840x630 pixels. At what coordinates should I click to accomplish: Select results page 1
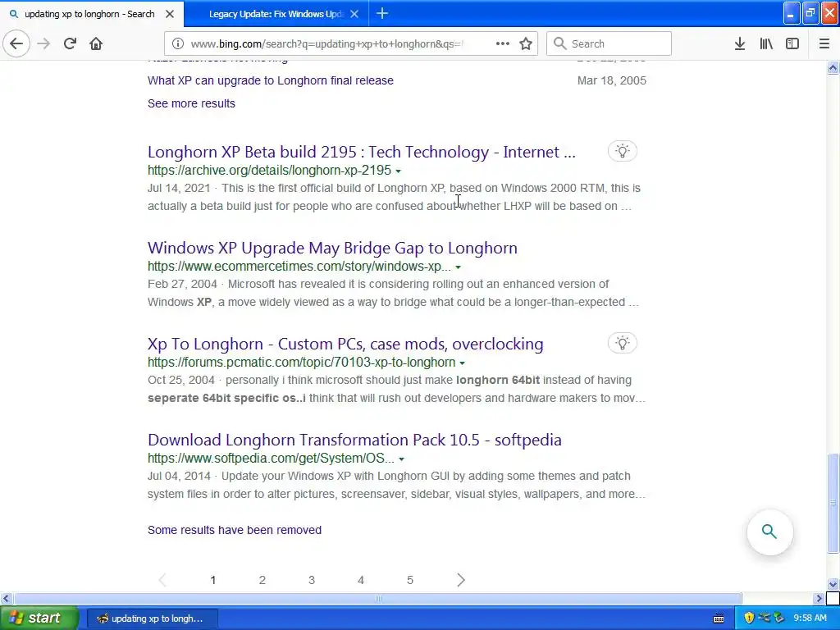212,580
